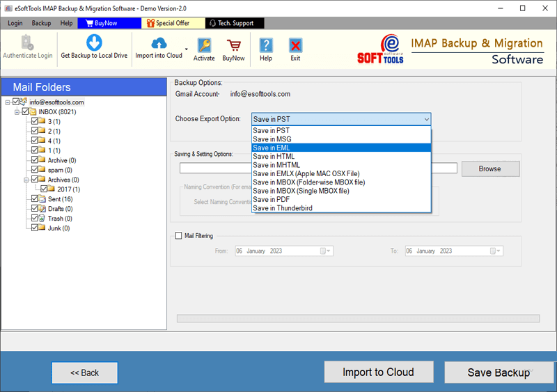
Task: Collapse the Archives (0) tree node
Action: tap(26, 180)
